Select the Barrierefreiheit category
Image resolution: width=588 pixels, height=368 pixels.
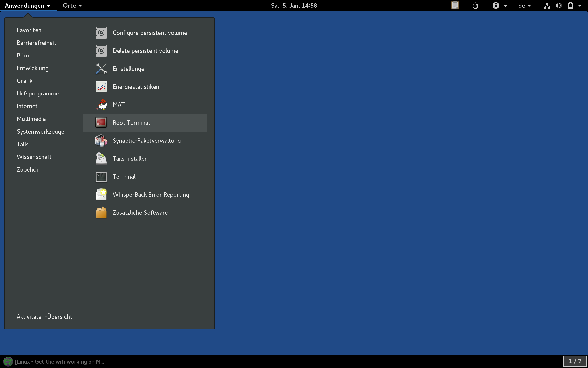37,43
